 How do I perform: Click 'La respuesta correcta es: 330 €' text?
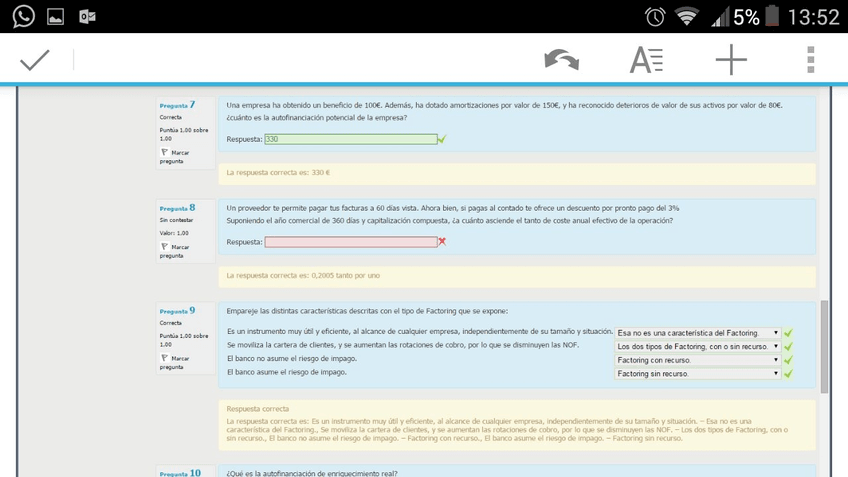point(278,173)
